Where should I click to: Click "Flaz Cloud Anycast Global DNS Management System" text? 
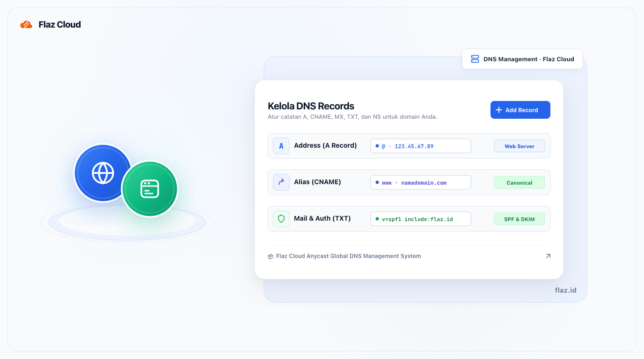pos(349,256)
